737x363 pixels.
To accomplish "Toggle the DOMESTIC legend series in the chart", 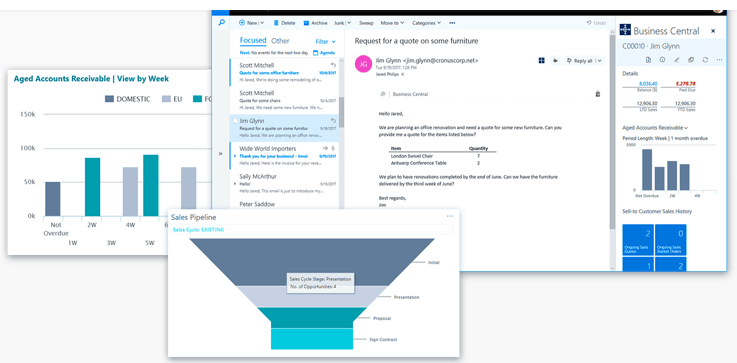I will pyautogui.click(x=127, y=99).
